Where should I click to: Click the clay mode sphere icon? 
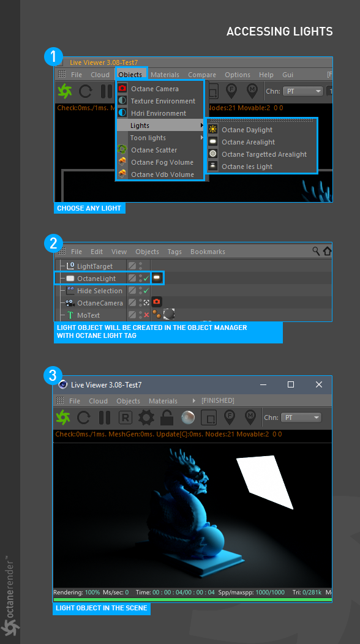(188, 417)
